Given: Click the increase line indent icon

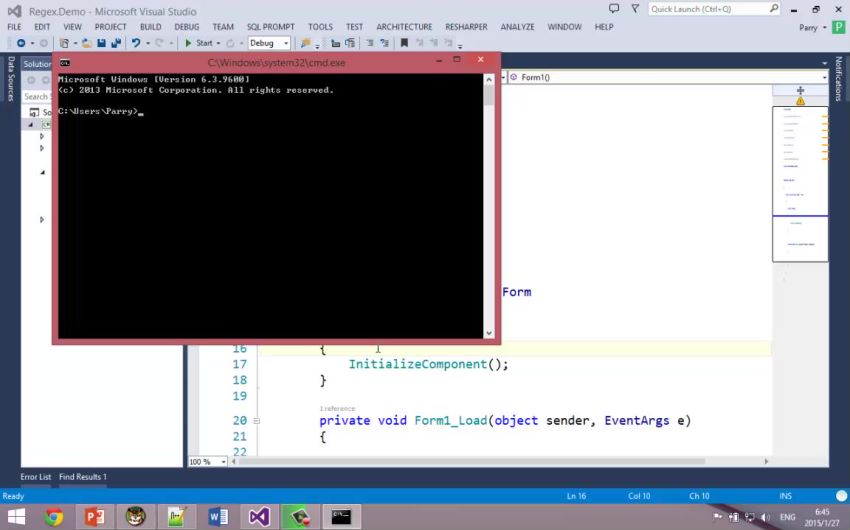Looking at the screenshot, I should tap(384, 43).
